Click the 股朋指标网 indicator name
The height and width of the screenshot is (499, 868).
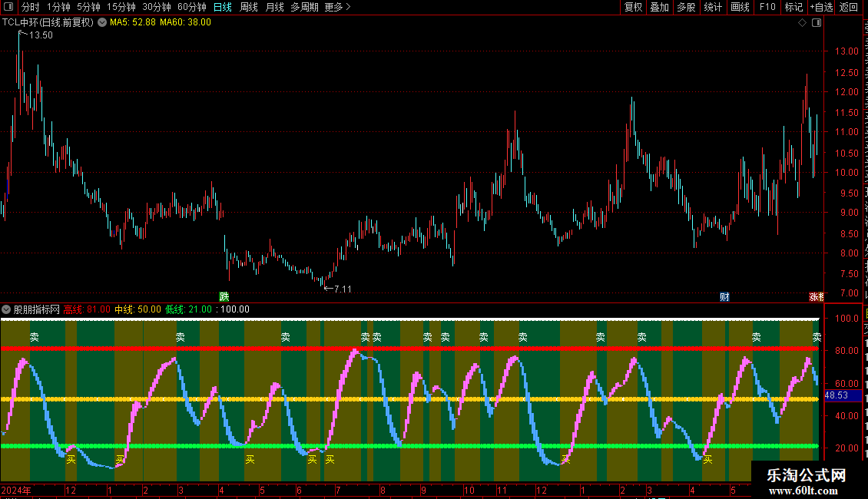[37, 309]
